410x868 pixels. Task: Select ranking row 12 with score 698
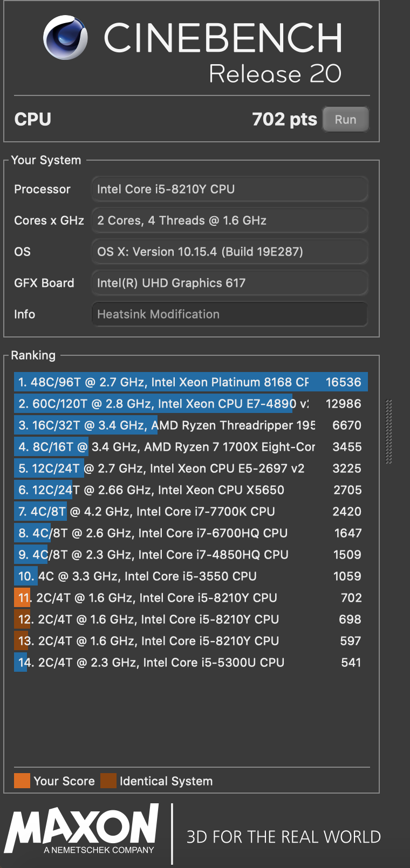[x=191, y=619]
